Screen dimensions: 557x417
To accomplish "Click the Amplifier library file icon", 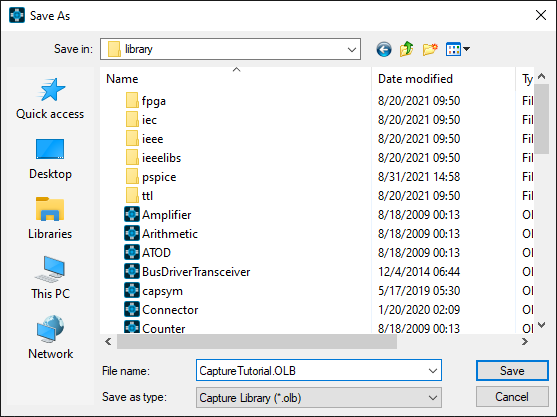I will coord(132,214).
